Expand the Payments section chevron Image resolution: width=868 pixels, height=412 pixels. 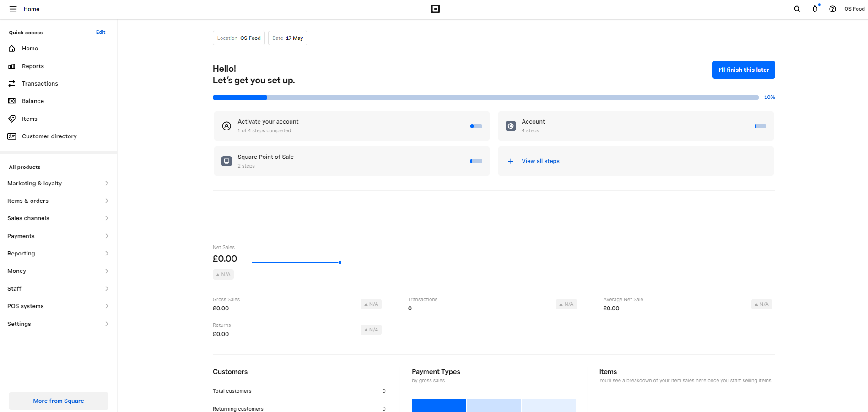pyautogui.click(x=107, y=236)
